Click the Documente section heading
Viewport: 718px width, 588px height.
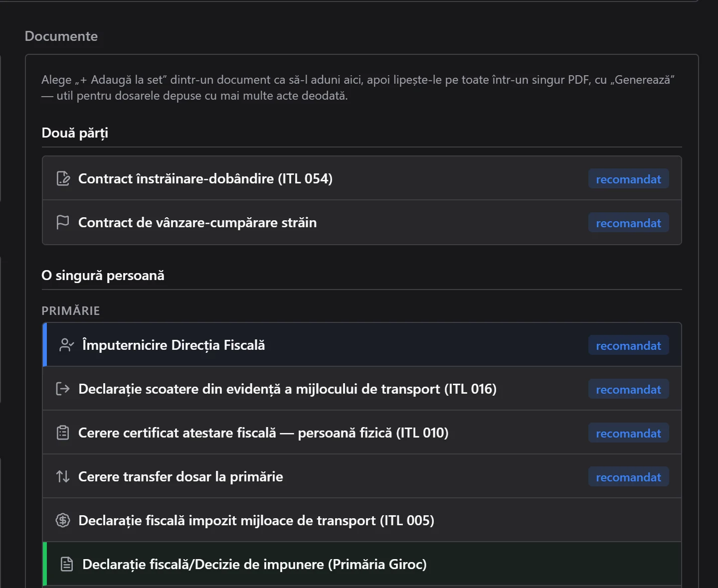[61, 36]
